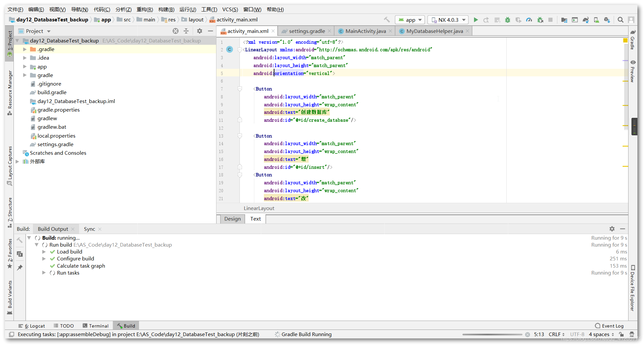Image resolution: width=644 pixels, height=345 pixels.
Task: Open the VCS(S) menu
Action: click(x=230, y=9)
